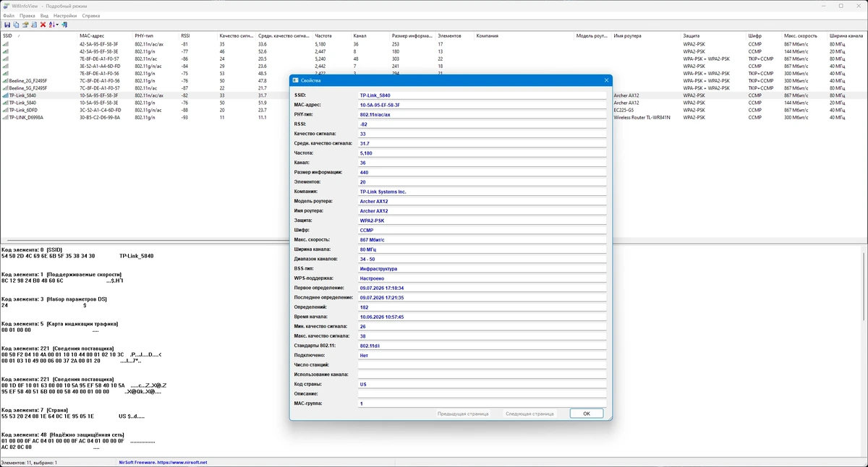Open the Вид menu

tap(44, 15)
